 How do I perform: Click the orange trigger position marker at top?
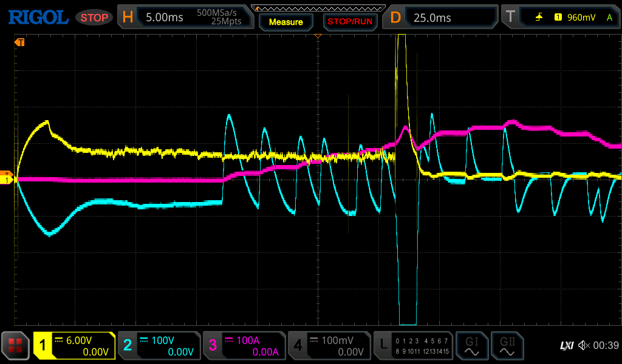point(317,37)
